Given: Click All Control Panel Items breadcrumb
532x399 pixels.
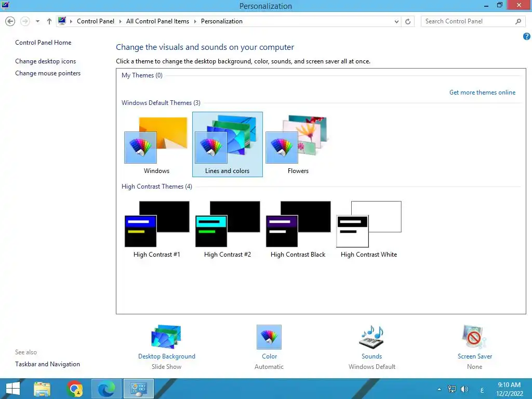Looking at the screenshot, I should [x=158, y=21].
